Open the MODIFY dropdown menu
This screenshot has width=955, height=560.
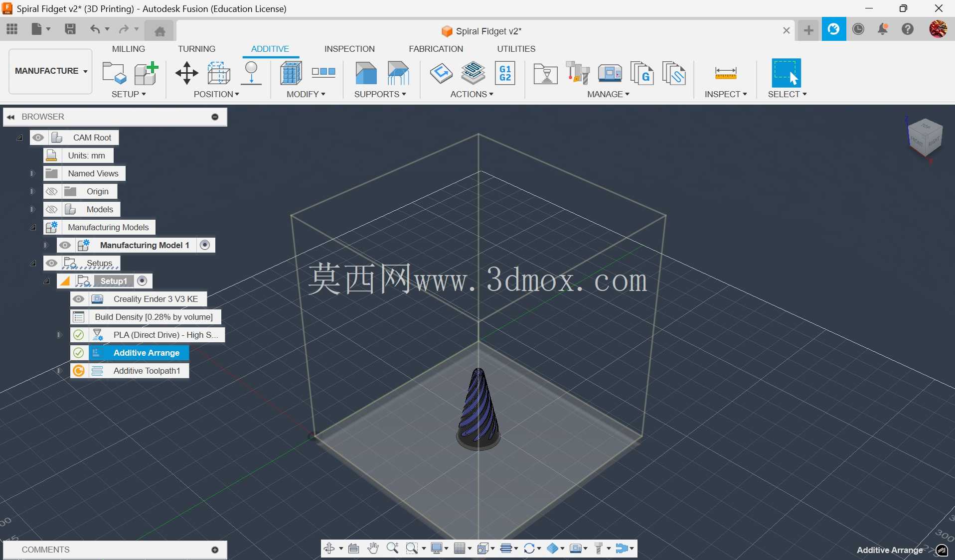[306, 94]
